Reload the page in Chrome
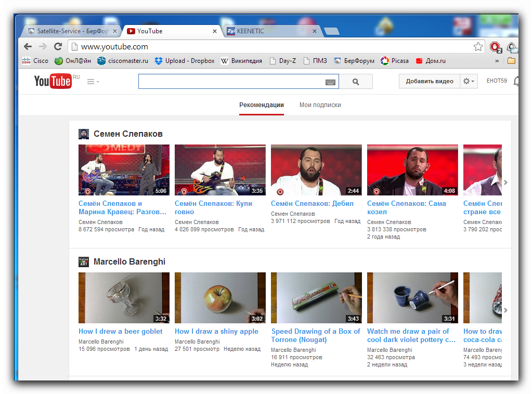Image resolution: width=532 pixels, height=394 pixels. (58, 47)
